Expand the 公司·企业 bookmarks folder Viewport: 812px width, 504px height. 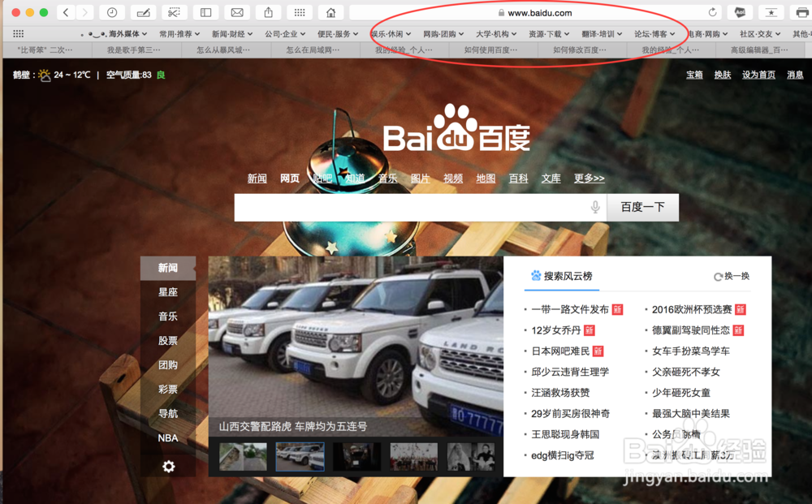(285, 33)
